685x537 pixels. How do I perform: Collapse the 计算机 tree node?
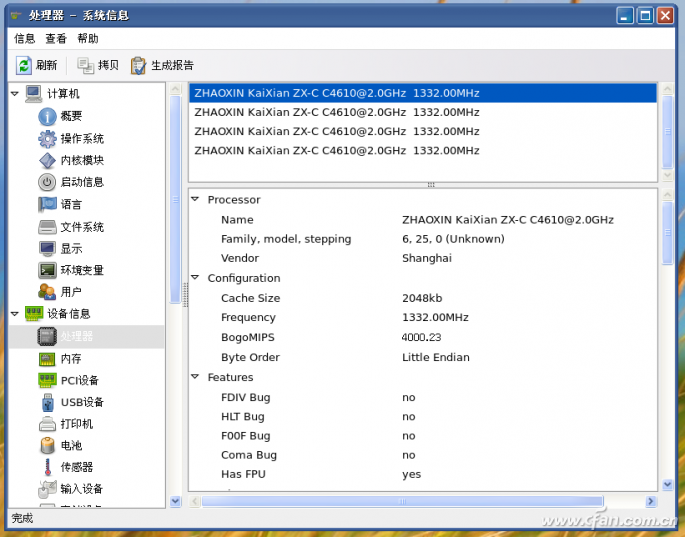[x=15, y=94]
